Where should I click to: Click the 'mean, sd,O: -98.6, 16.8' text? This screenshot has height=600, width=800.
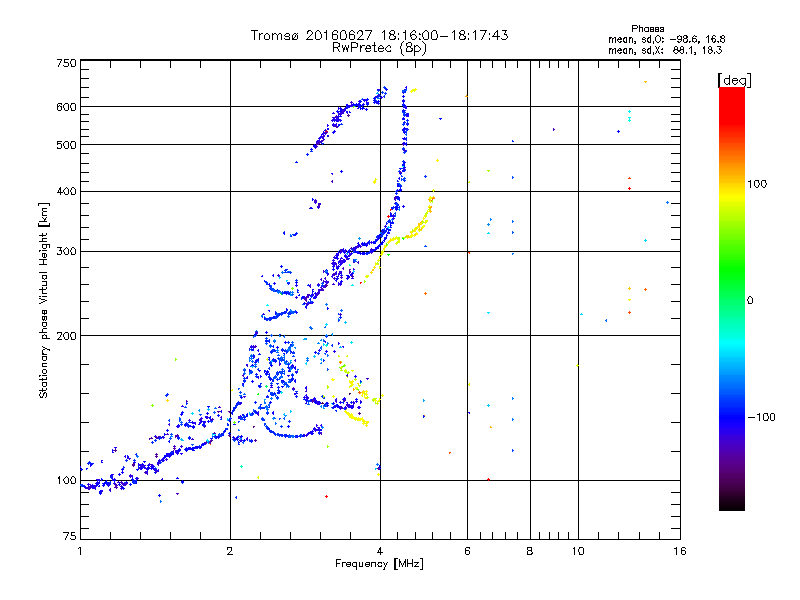[666, 39]
